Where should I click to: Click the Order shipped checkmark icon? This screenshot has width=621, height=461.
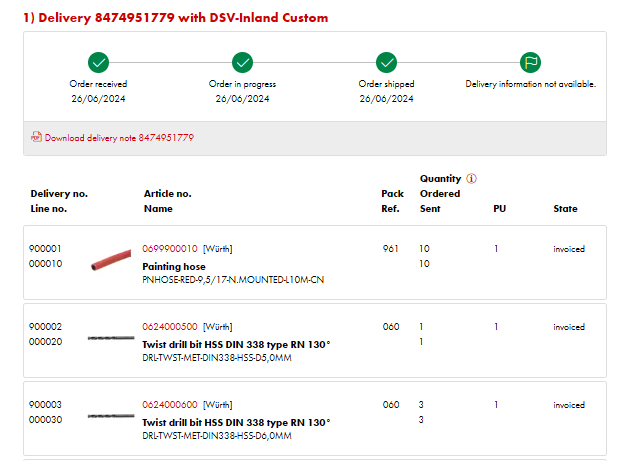pyautogui.click(x=386, y=63)
